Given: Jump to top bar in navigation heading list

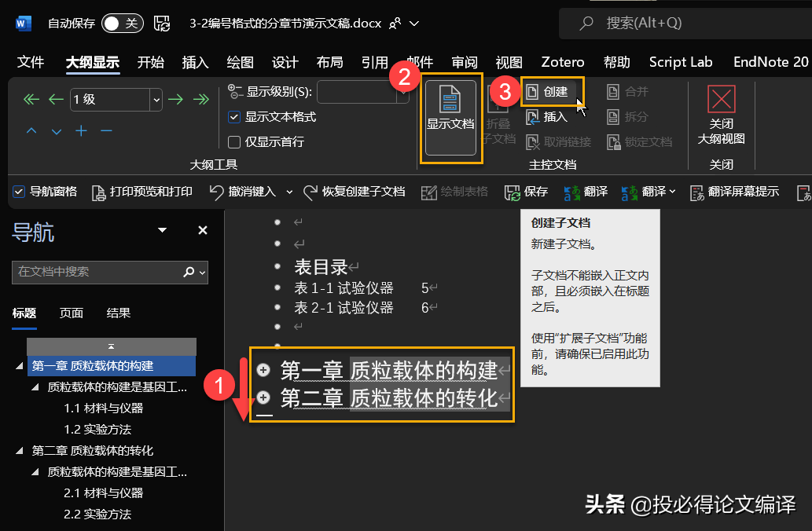Looking at the screenshot, I should pos(112,346).
